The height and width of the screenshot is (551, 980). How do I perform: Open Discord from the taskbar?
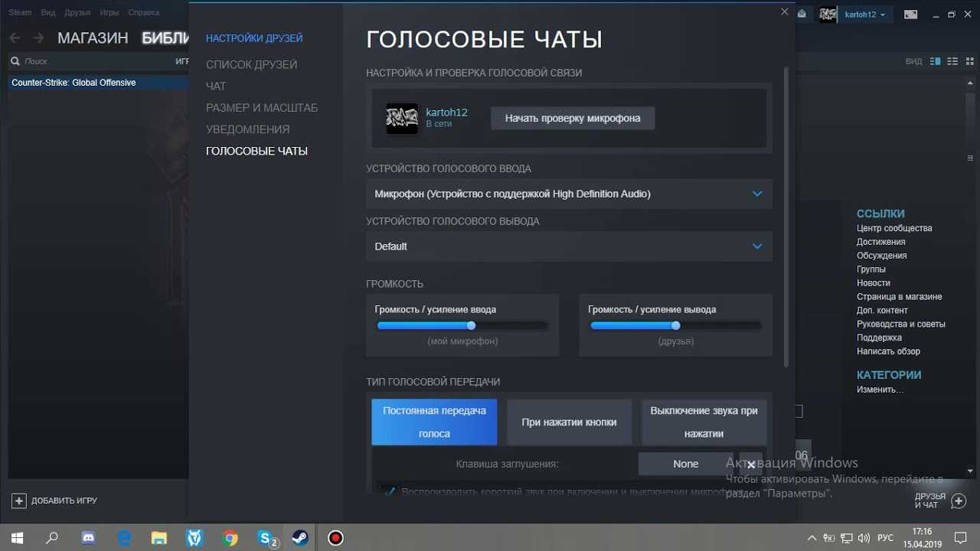(87, 538)
